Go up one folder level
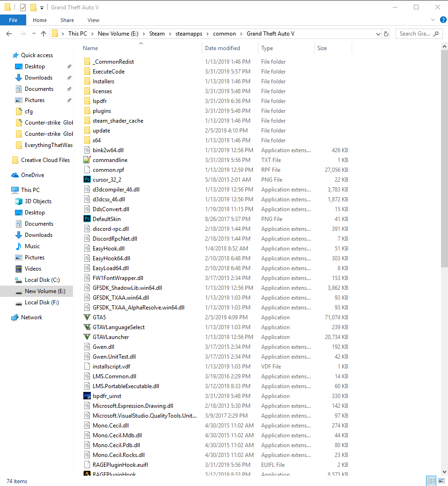448x486 pixels. (x=44, y=34)
